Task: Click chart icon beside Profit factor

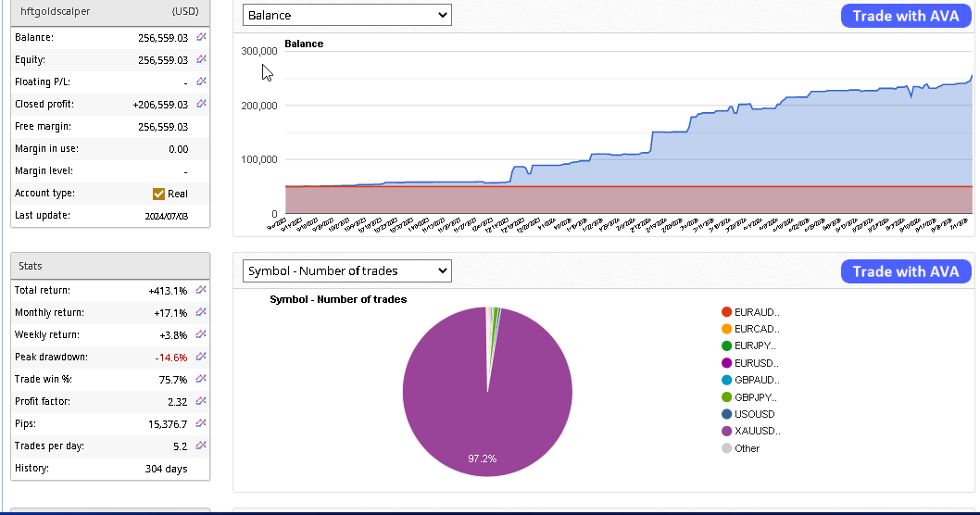Action: [201, 401]
